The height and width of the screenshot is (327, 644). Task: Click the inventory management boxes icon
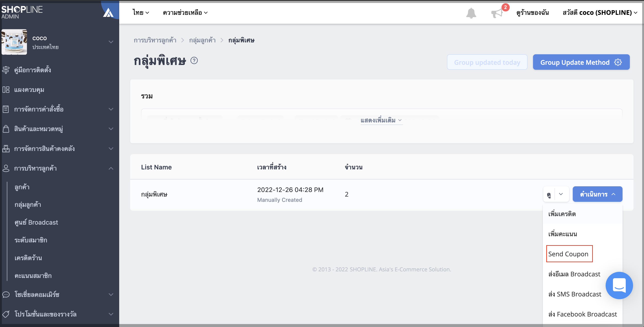point(6,148)
